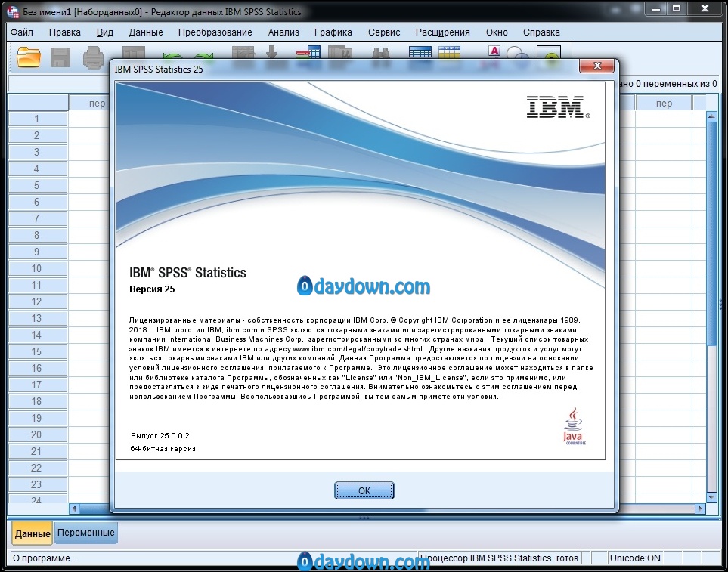This screenshot has width=728, height=572.
Task: Click the Run descriptive statistics icon
Action: click(x=340, y=52)
